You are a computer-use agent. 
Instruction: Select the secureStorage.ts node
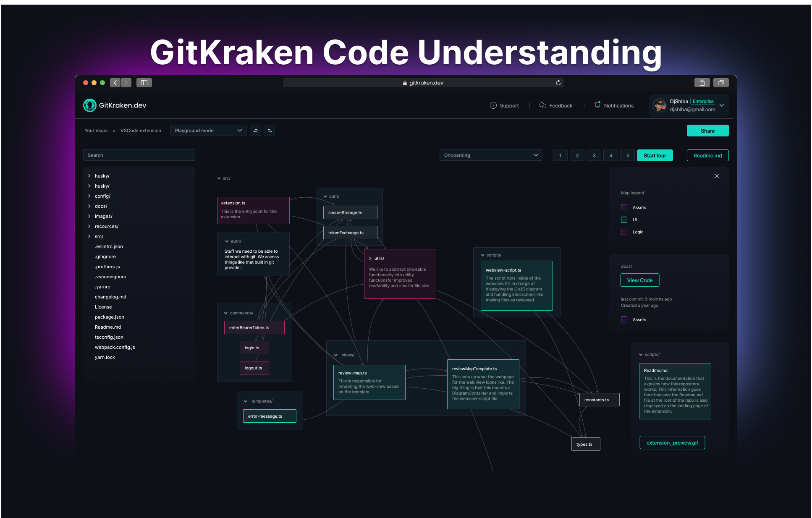click(350, 212)
